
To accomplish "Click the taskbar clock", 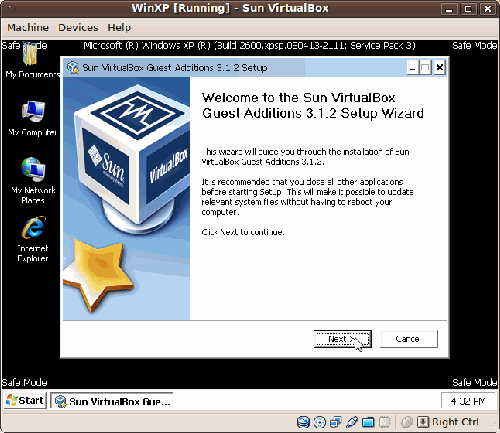I will click(x=468, y=401).
